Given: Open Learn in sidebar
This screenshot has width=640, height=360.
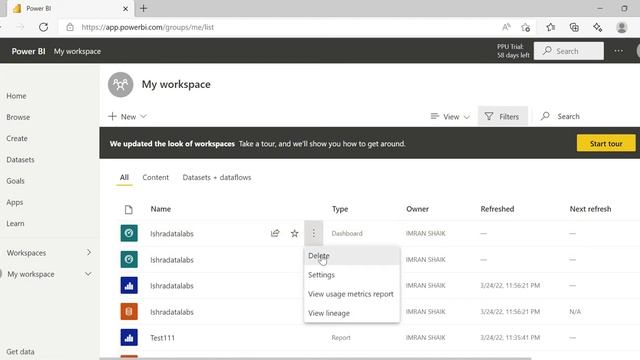Looking at the screenshot, I should (15, 223).
